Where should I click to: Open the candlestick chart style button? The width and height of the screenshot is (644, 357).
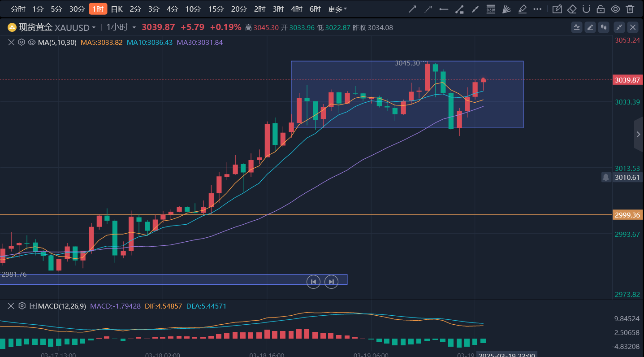tap(604, 27)
